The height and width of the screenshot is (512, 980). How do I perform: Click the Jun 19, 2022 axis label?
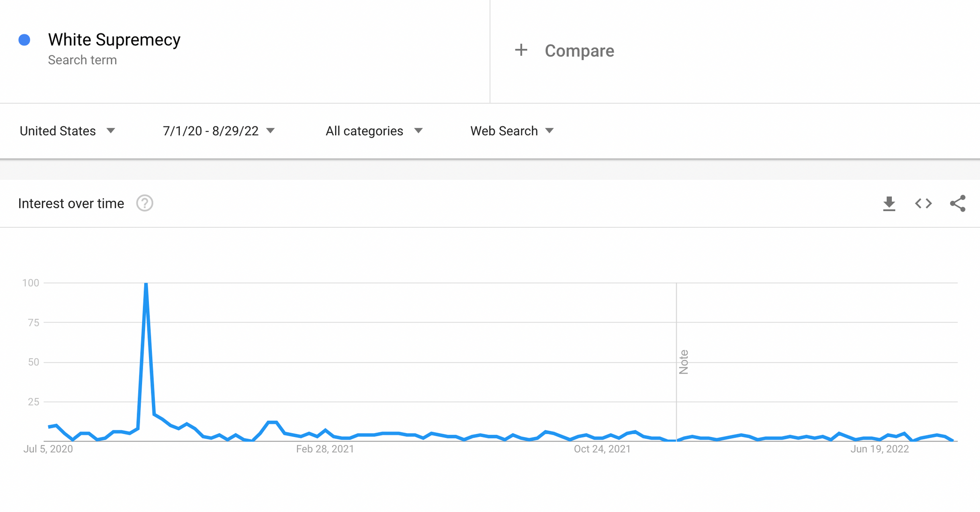click(x=880, y=449)
